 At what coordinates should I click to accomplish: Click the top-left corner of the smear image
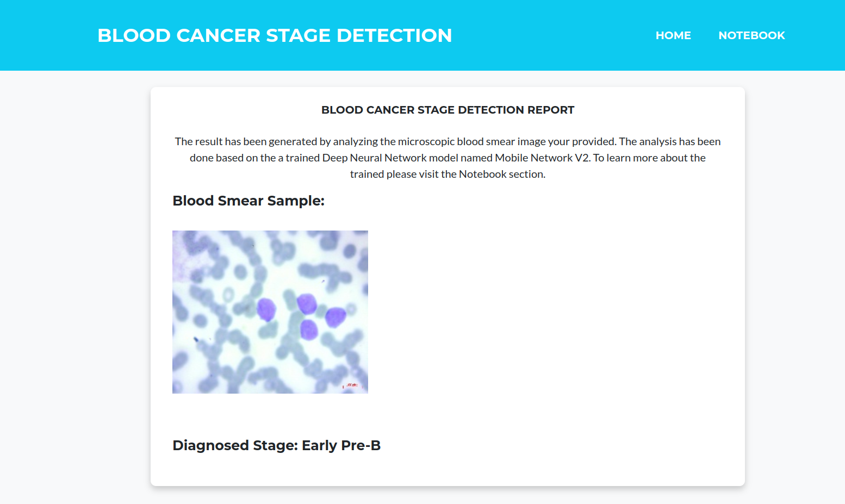[x=179, y=237]
